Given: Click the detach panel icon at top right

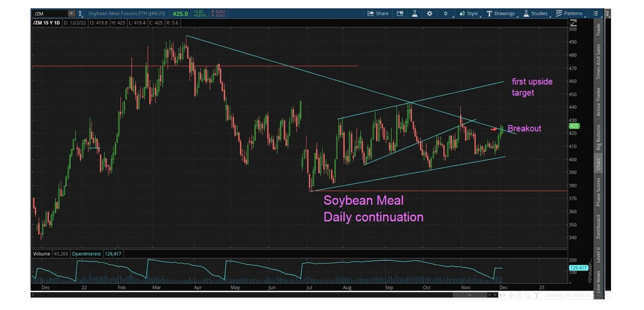Looking at the screenshot, I should pyautogui.click(x=607, y=13).
